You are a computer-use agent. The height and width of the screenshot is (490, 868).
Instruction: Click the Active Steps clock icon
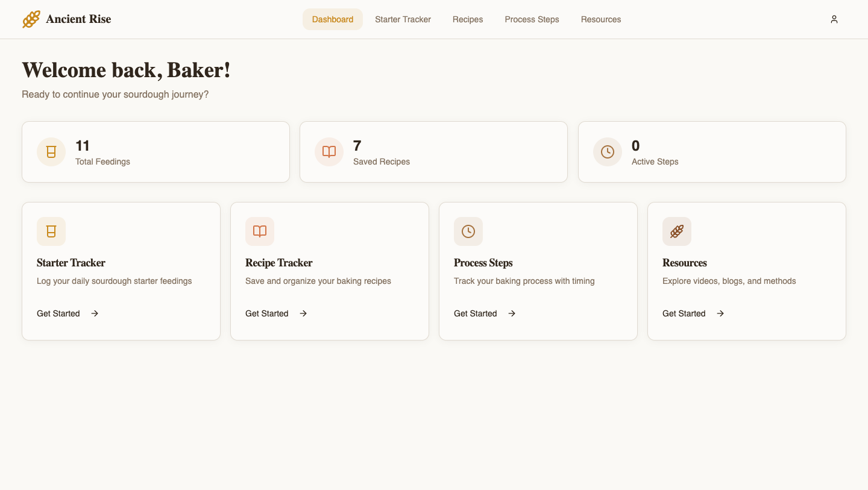608,152
